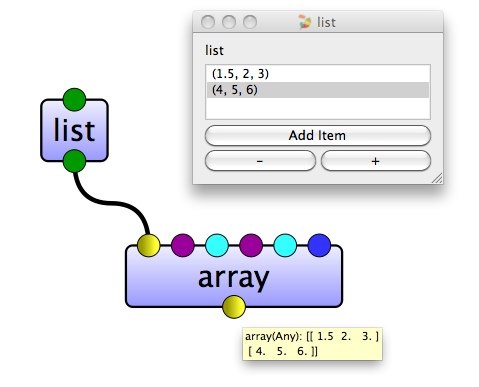Image resolution: width=479 pixels, height=387 pixels.
Task: Select the array node box
Action: point(234,276)
